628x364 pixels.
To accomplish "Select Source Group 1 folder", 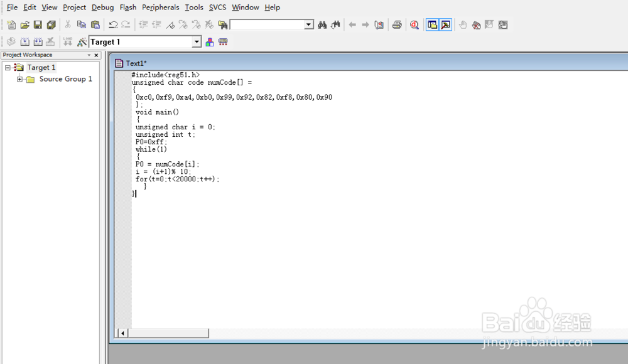I will tap(66, 79).
